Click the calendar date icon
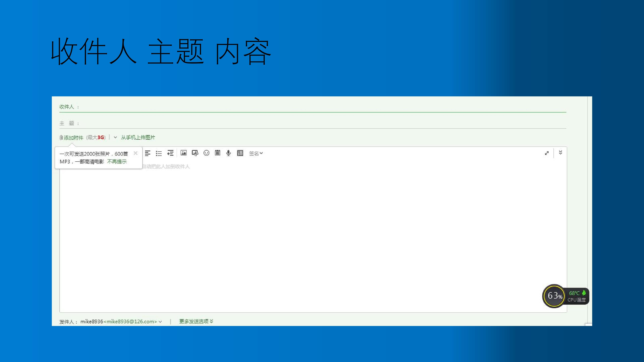The width and height of the screenshot is (644, 362). [x=218, y=153]
